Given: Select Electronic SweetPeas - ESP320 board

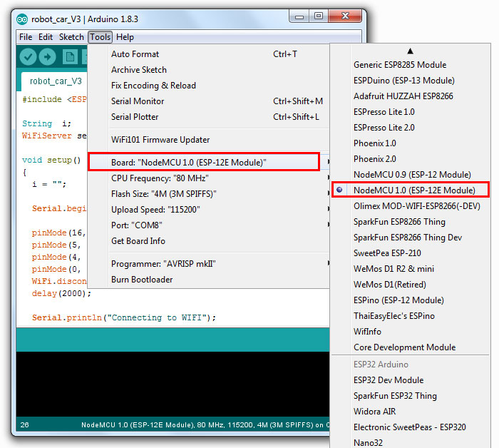Looking at the screenshot, I should click(x=411, y=427).
